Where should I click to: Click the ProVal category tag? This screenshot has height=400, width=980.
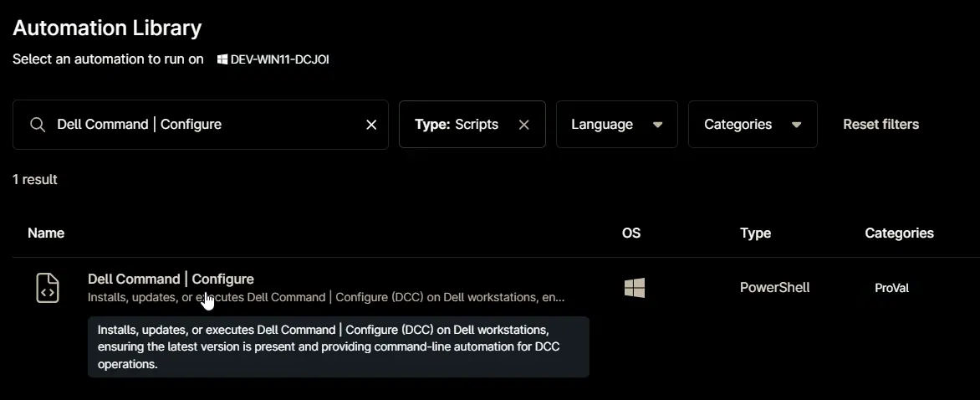point(892,288)
